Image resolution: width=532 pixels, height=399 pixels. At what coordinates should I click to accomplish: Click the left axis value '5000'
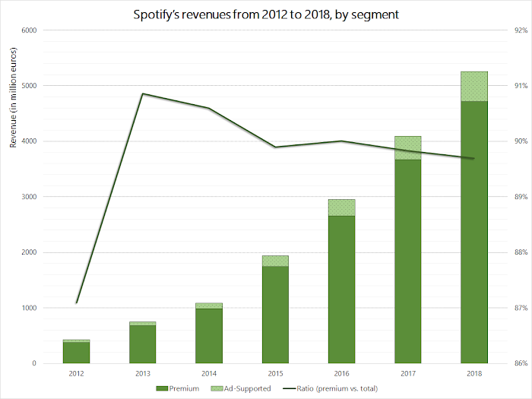29,86
